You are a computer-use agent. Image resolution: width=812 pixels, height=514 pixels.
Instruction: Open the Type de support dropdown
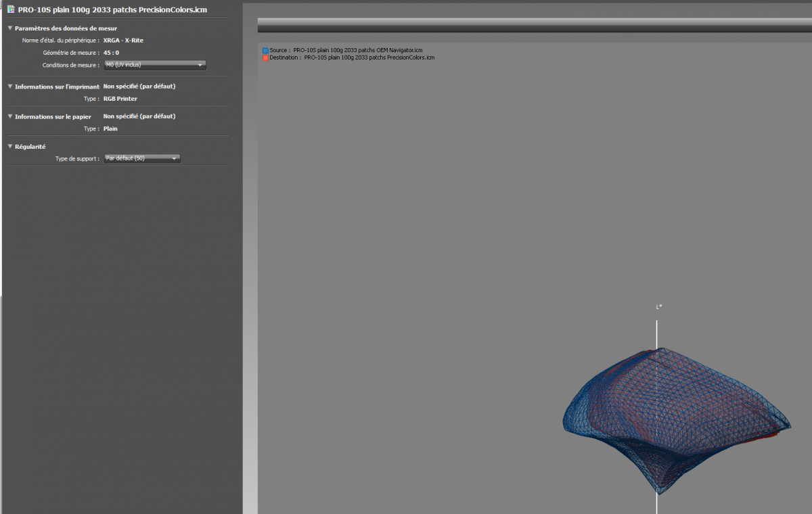pyautogui.click(x=141, y=158)
